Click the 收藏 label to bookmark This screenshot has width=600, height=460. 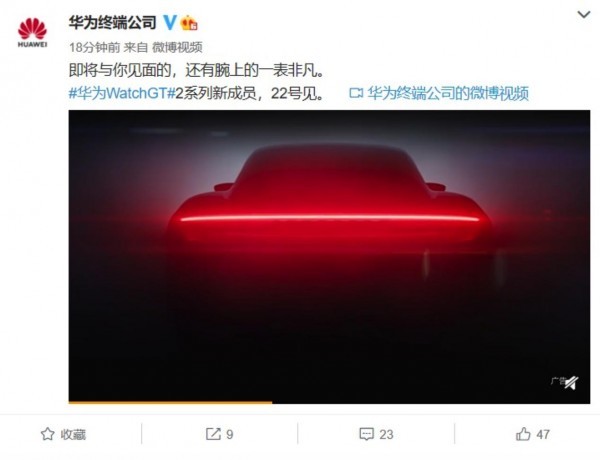[73, 434]
